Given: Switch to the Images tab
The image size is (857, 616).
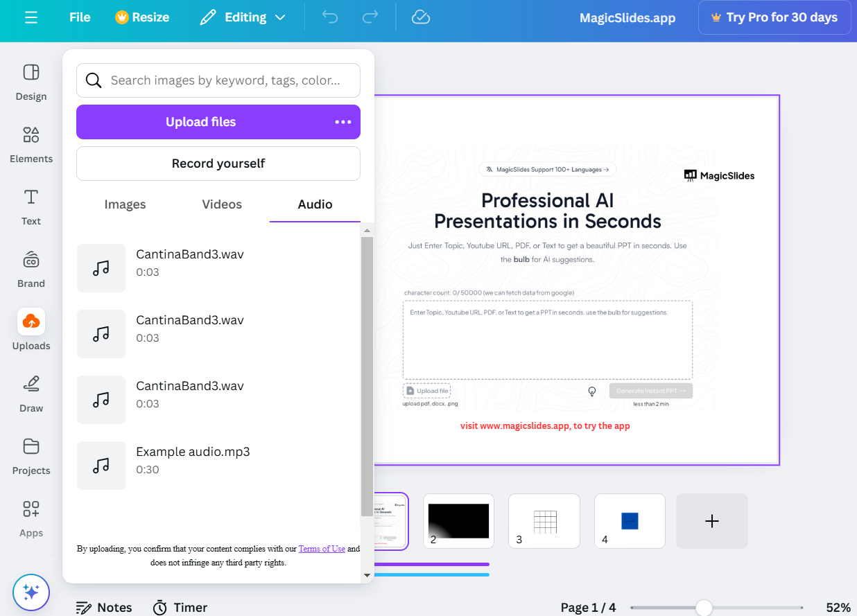Looking at the screenshot, I should (x=125, y=204).
